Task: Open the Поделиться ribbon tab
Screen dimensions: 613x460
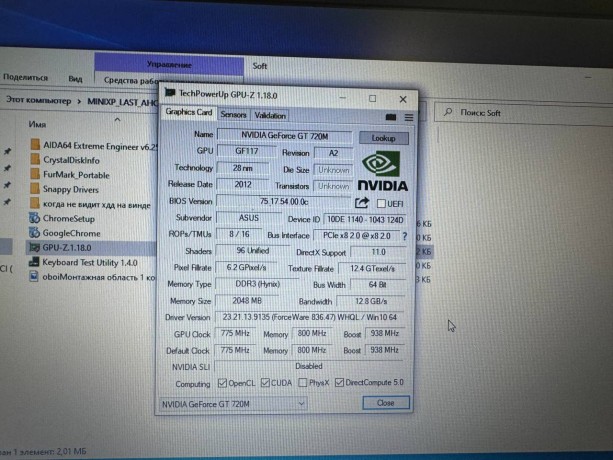Action: click(x=25, y=77)
